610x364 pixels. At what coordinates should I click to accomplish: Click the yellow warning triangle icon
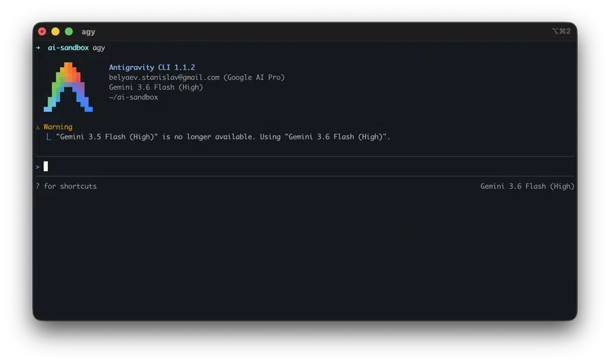tap(37, 127)
